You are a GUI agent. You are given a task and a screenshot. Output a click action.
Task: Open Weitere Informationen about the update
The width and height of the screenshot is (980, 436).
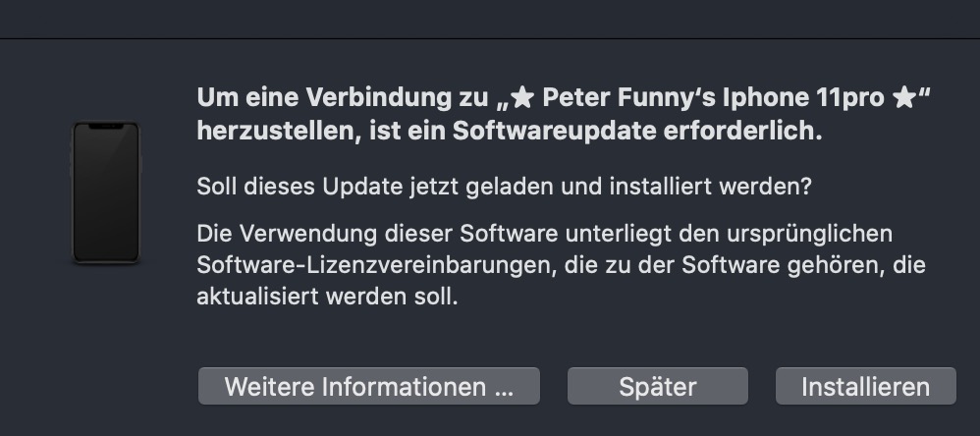tap(368, 386)
